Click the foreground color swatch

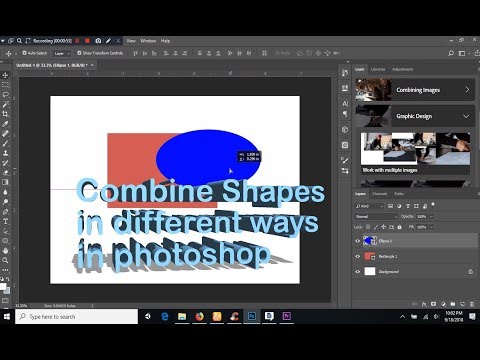3,286
